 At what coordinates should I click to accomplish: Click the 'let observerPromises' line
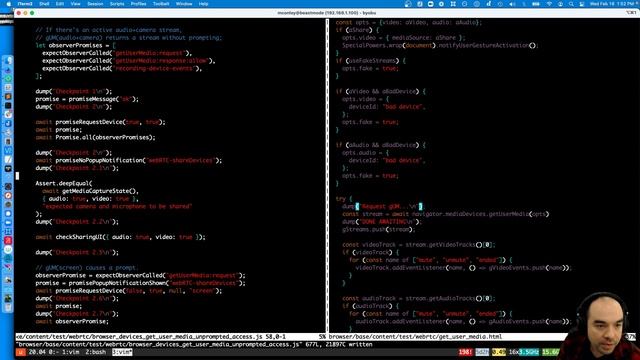click(76, 45)
